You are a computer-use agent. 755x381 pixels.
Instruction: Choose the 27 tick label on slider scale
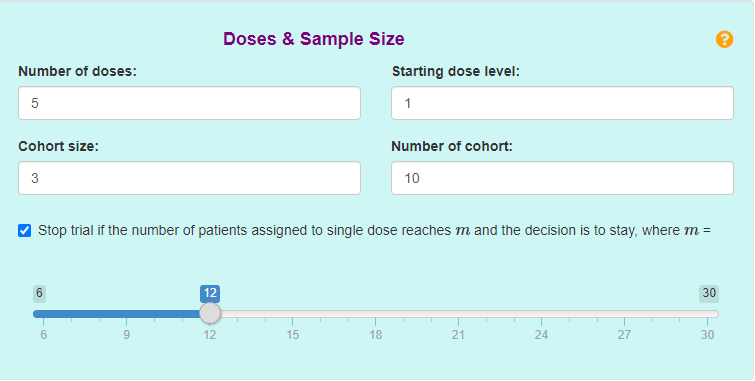pos(625,335)
